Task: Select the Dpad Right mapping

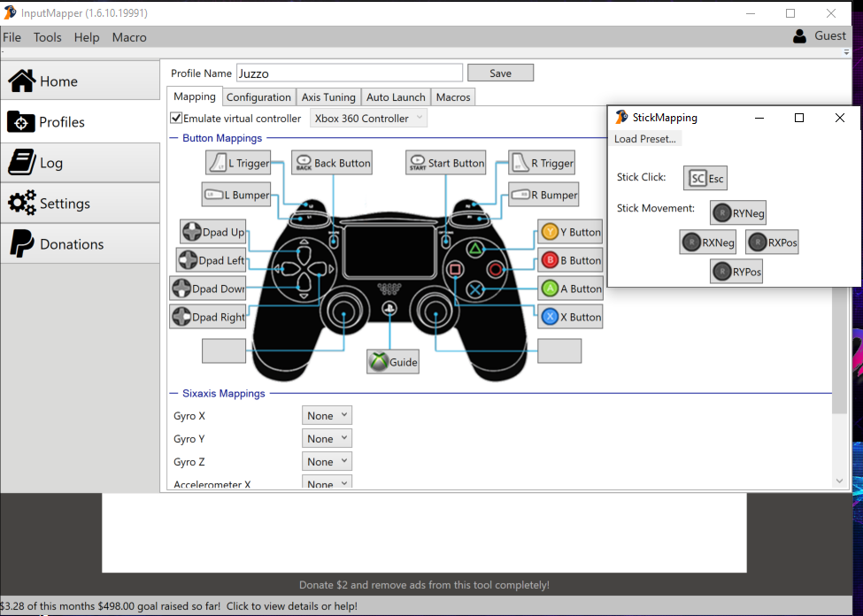Action: pyautogui.click(x=207, y=317)
